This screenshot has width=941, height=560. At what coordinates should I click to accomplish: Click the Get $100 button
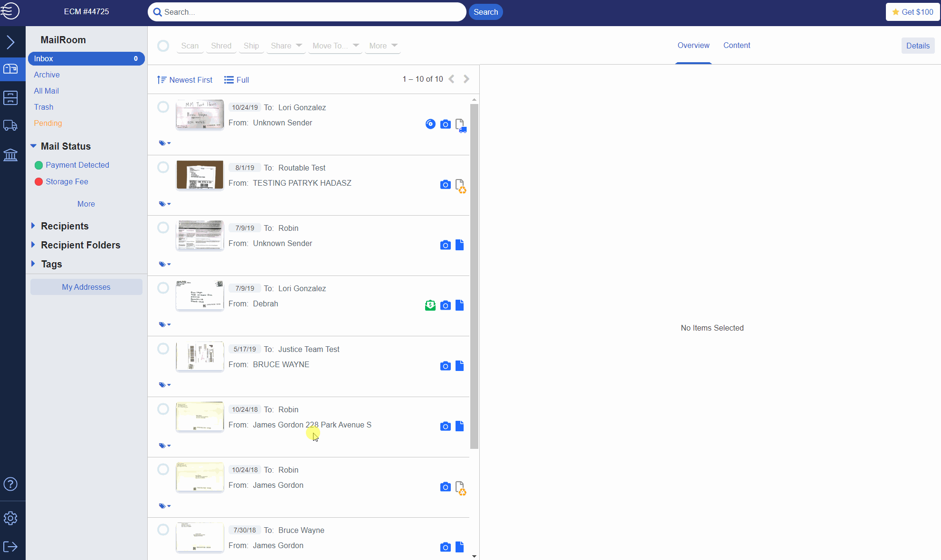pos(912,12)
